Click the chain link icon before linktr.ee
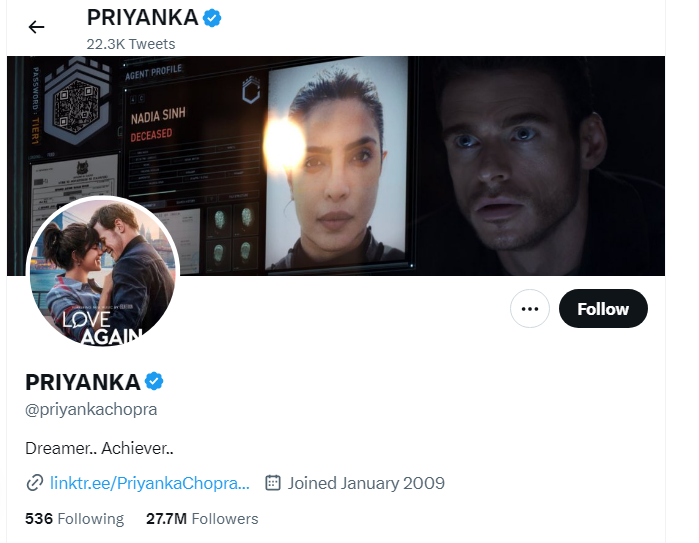The height and width of the screenshot is (543, 699). point(35,483)
